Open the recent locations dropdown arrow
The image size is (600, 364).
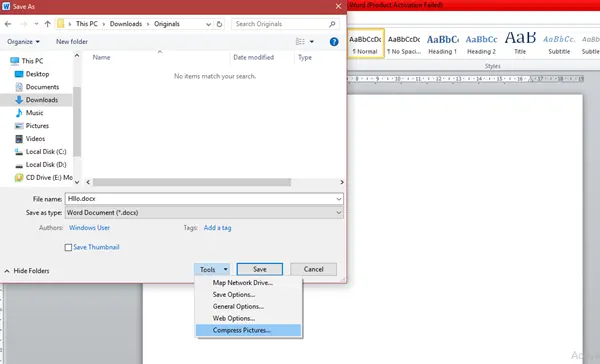point(36,24)
